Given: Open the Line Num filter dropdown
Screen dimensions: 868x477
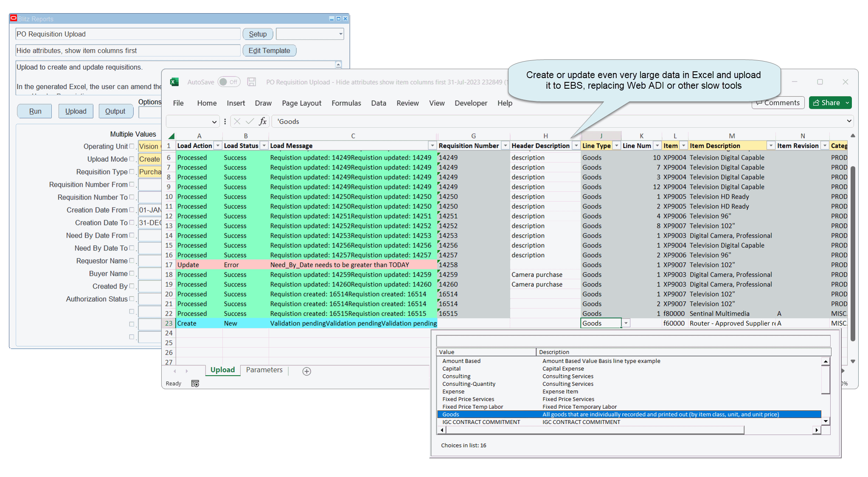Looking at the screenshot, I should tap(657, 146).
